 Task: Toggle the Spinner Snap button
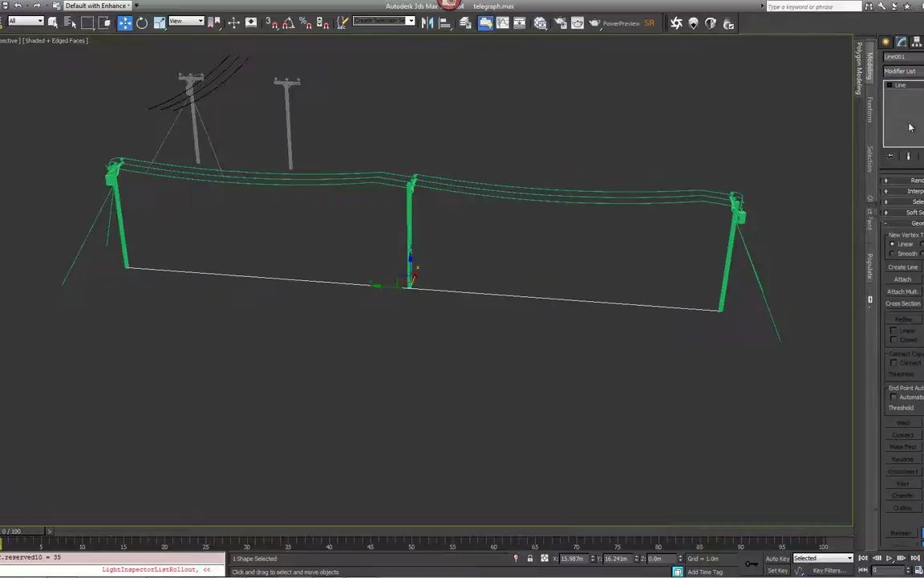pos(322,22)
